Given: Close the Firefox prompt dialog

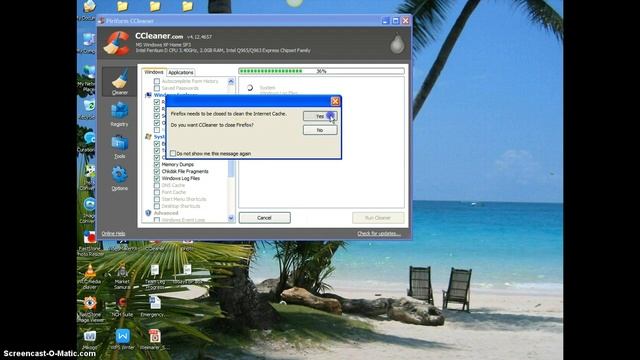Looking at the screenshot, I should pos(335,101).
